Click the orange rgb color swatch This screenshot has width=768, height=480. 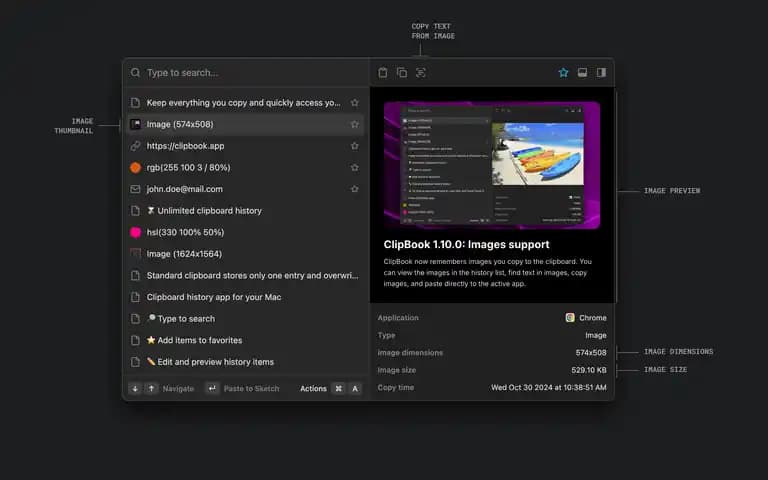135,167
